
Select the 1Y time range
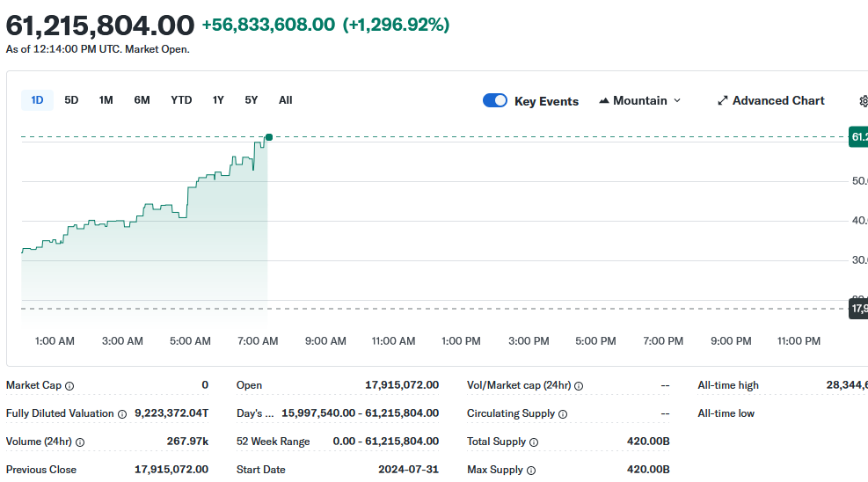point(218,100)
